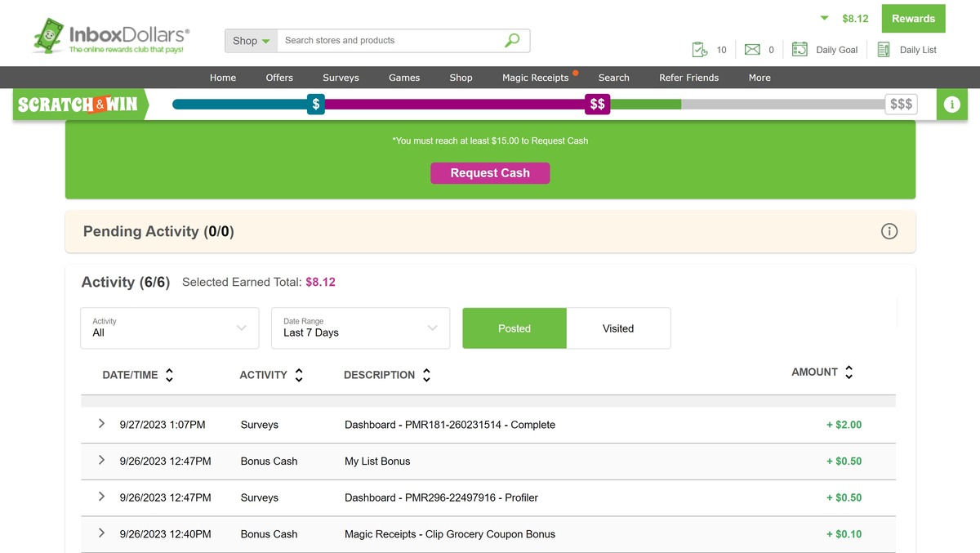View the Daily List icon
Viewport: 980px width, 553px height.
[883, 49]
